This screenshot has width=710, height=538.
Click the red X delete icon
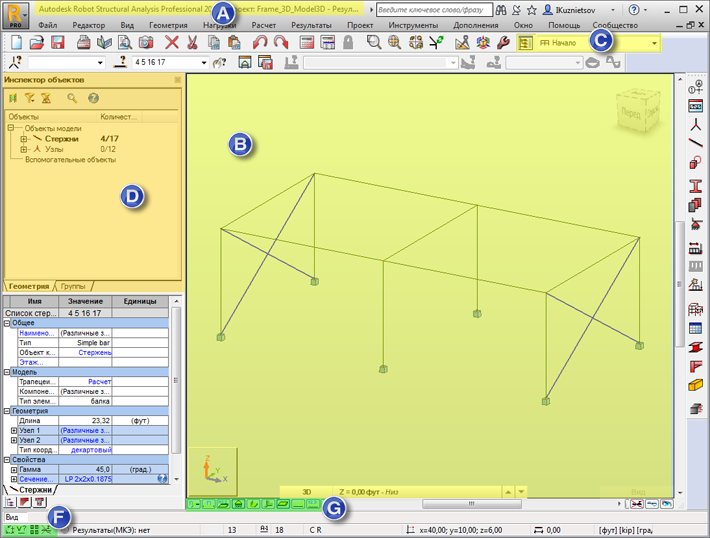pos(172,43)
